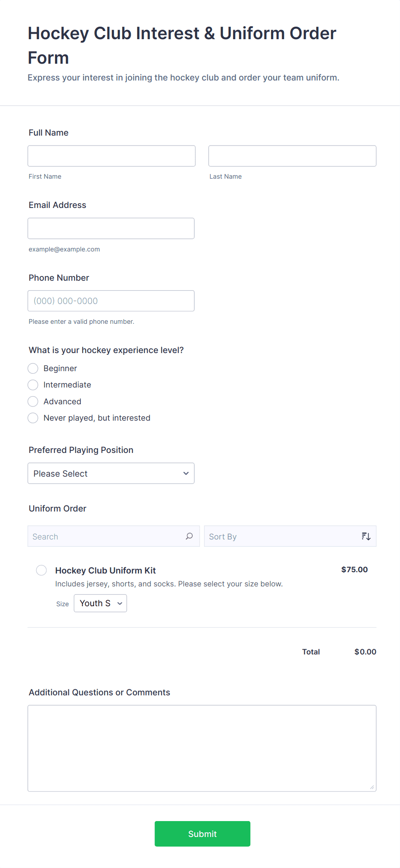Click the sort icon in the Sort By field

[366, 536]
